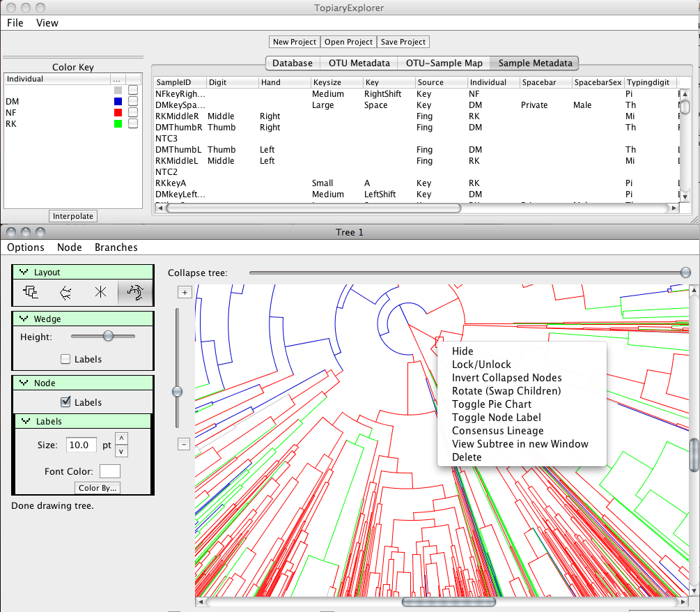Zoom in with the plus button
The width and height of the screenshot is (700, 612).
click(x=185, y=292)
